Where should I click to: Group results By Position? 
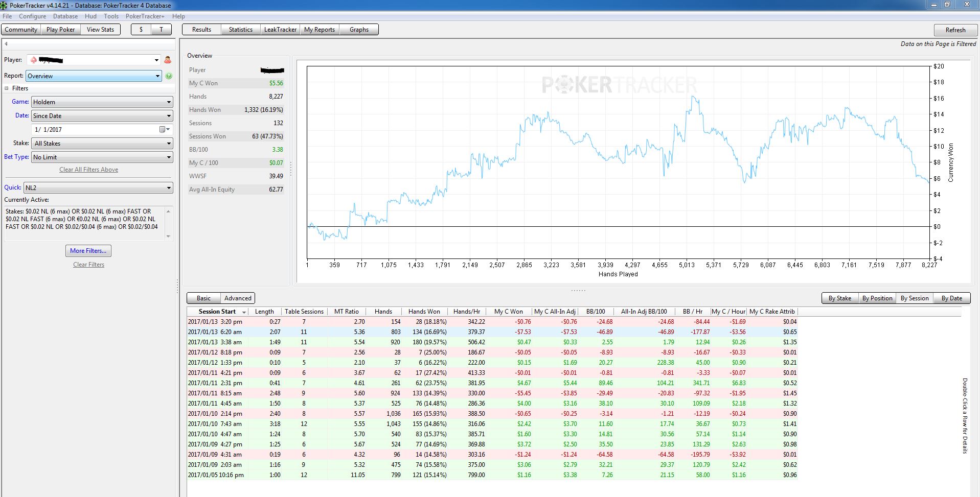[x=877, y=298]
